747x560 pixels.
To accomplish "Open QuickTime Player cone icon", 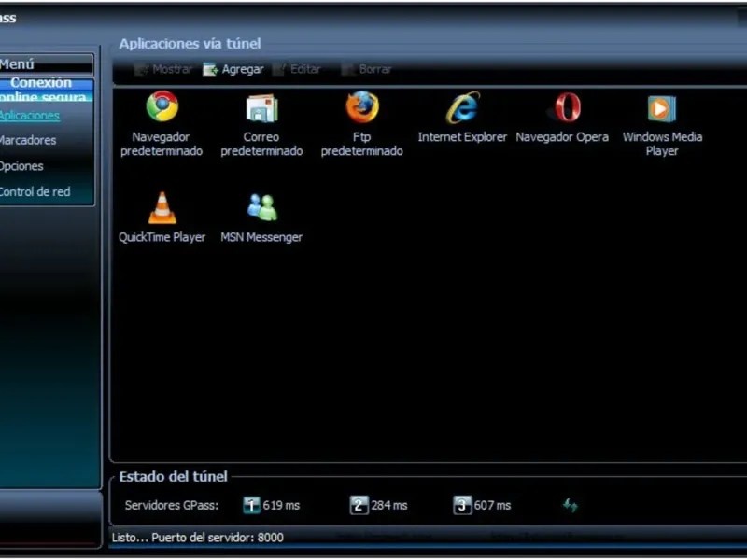I will pyautogui.click(x=162, y=207).
